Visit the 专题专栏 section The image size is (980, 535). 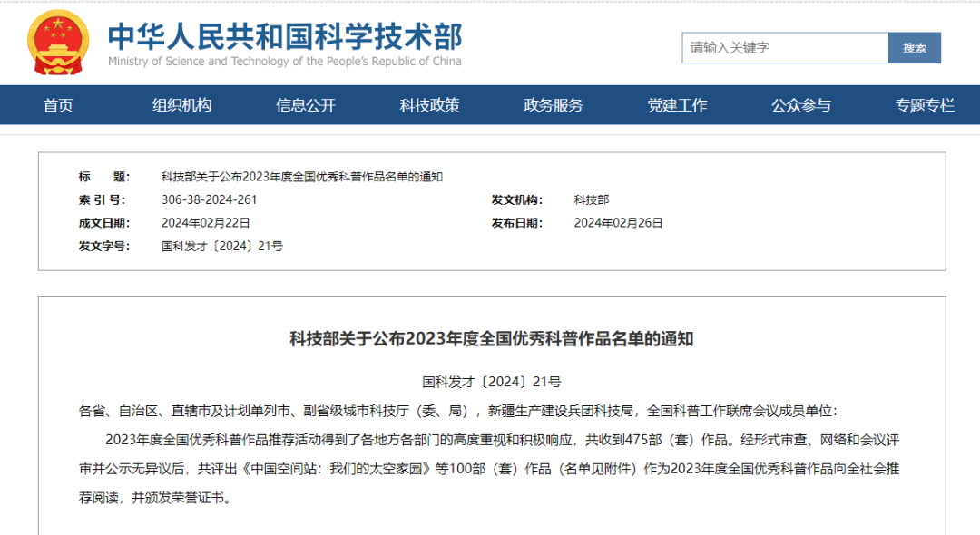[925, 105]
